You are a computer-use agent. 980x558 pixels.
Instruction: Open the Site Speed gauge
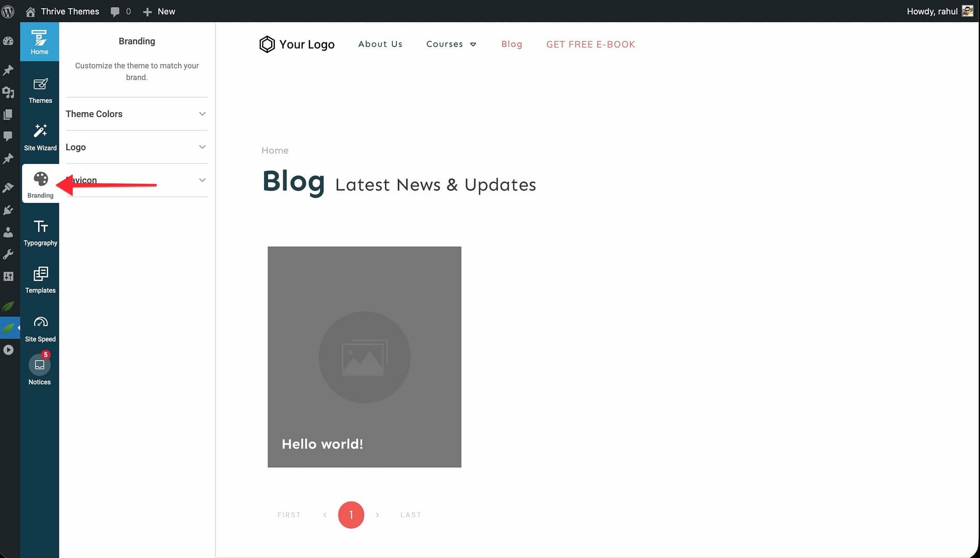[40, 328]
